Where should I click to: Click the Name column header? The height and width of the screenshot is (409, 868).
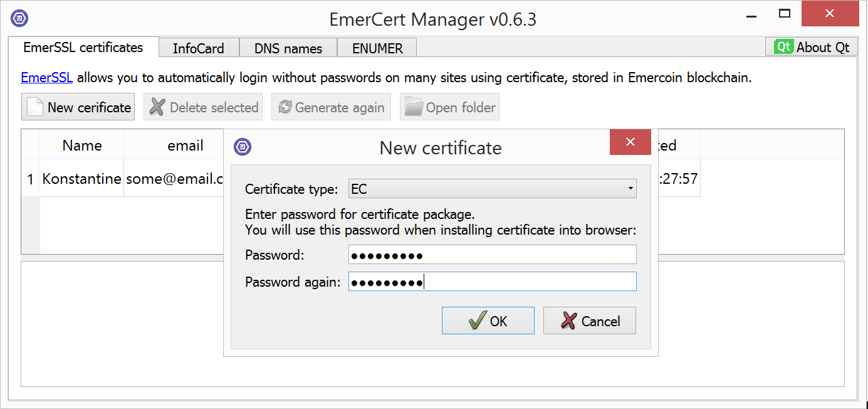pos(82,146)
